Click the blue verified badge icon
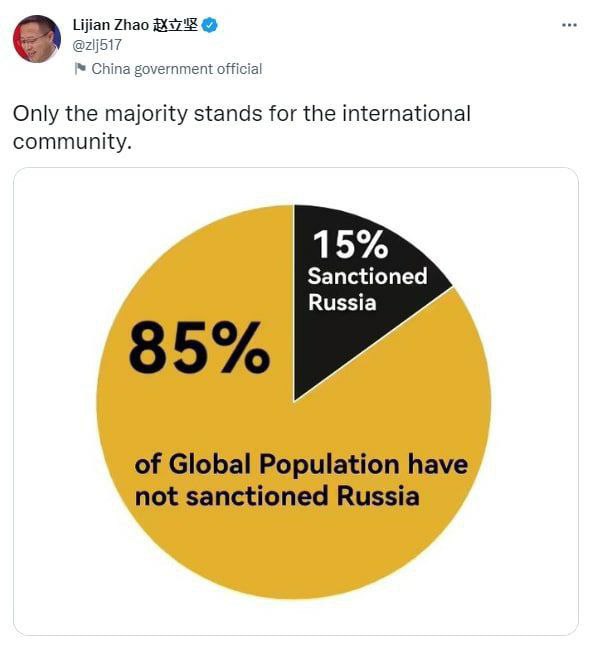The height and width of the screenshot is (646, 591). pyautogui.click(x=210, y=25)
